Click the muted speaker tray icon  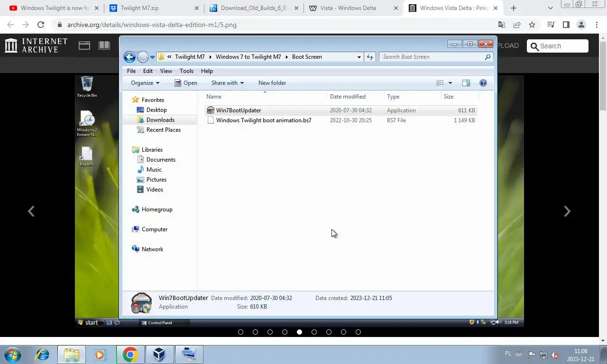[555, 355]
